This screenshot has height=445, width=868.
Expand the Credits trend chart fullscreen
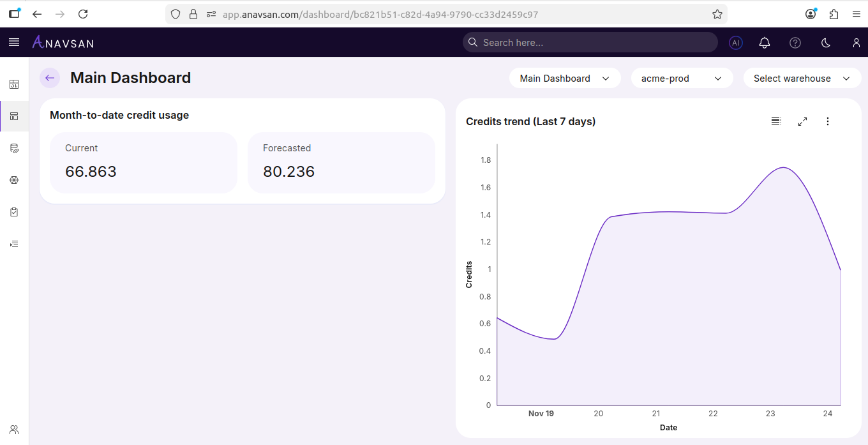(802, 121)
